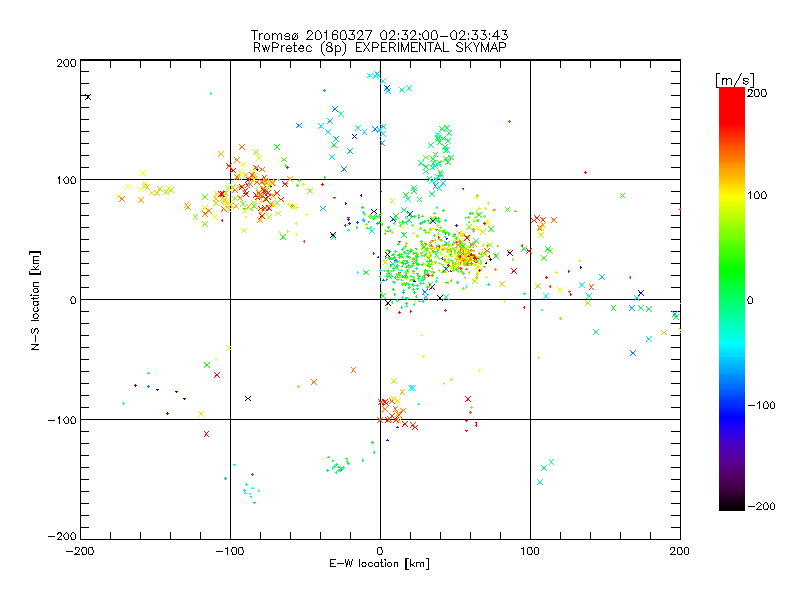Click the isolated red dot near N-S 150, E-W 85
This screenshot has height=600, width=800.
(509, 121)
